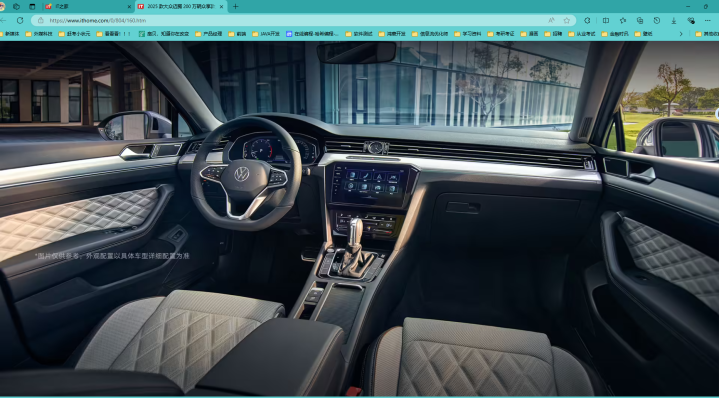
Task: Open a new tab with plus button
Action: (x=236, y=6)
